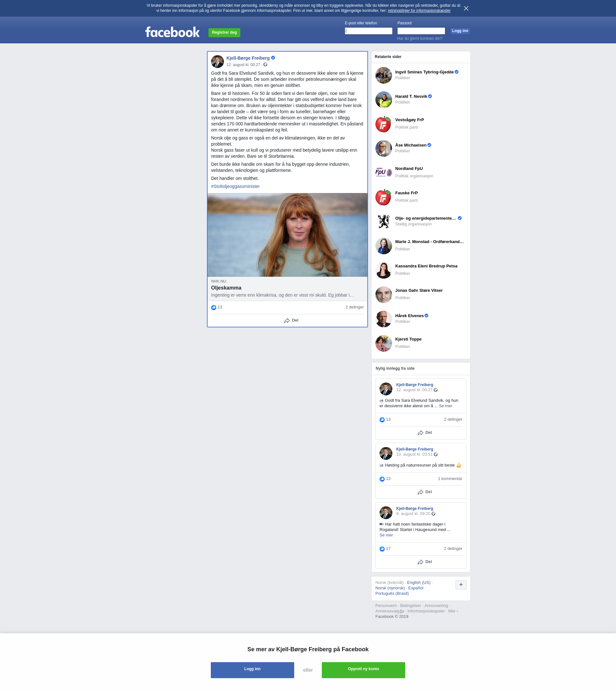Click the Opprett ny konto button
This screenshot has height=691, width=616.
coord(363,670)
